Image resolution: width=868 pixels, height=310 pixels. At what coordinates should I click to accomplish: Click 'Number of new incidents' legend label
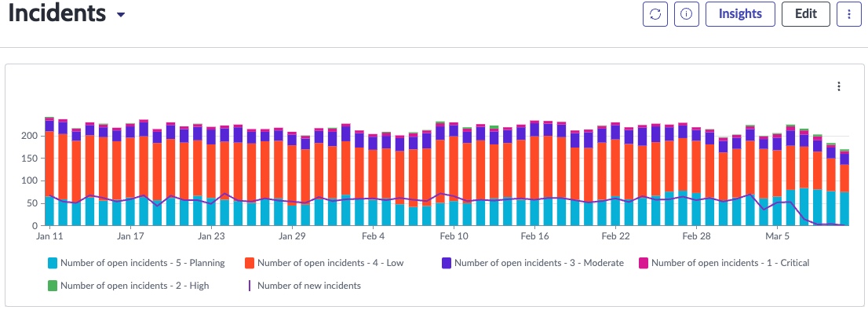[309, 286]
